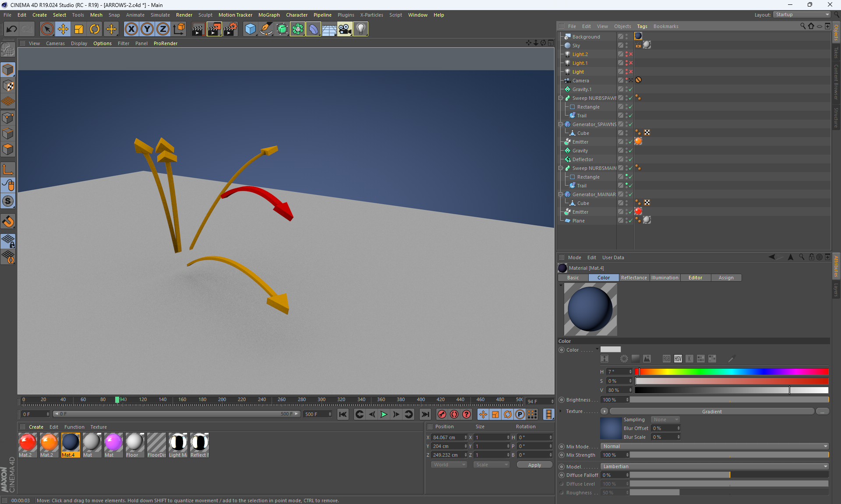
Task: Click the Gradient texture button
Action: point(711,412)
